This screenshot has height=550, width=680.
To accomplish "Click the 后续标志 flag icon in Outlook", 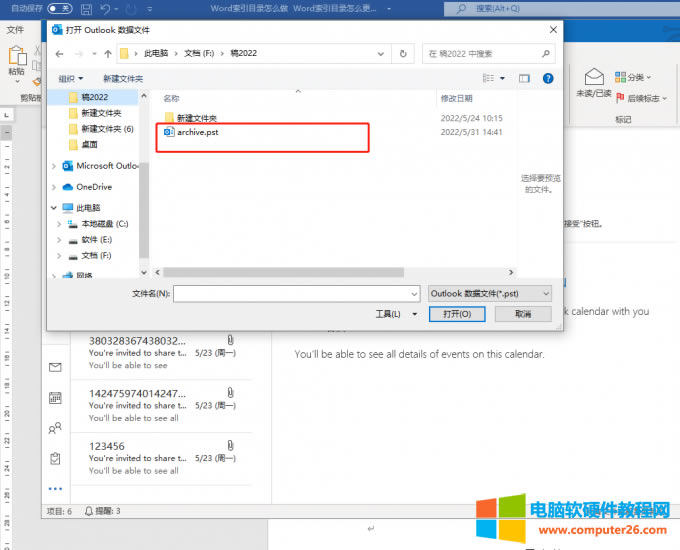I will (620, 98).
